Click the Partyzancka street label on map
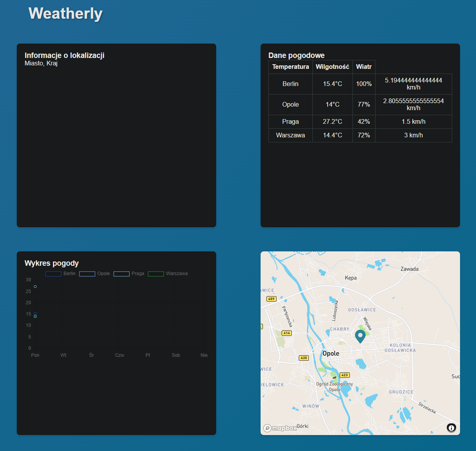The image size is (476, 451). (x=287, y=316)
